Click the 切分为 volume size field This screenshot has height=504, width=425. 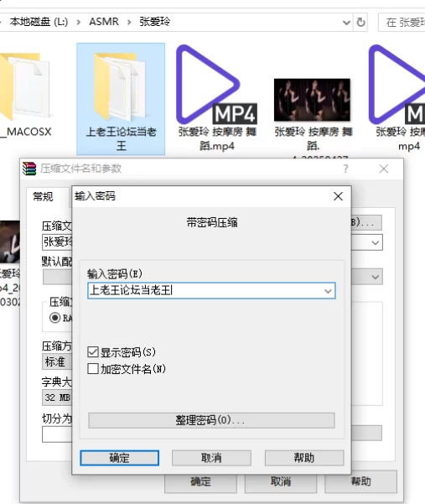[x=57, y=434]
